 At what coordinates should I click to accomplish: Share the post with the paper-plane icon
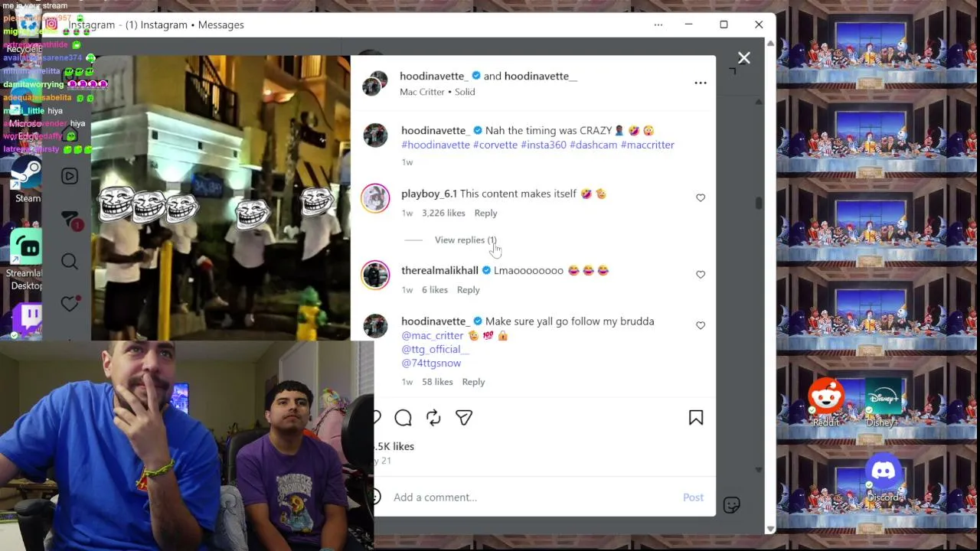point(464,417)
